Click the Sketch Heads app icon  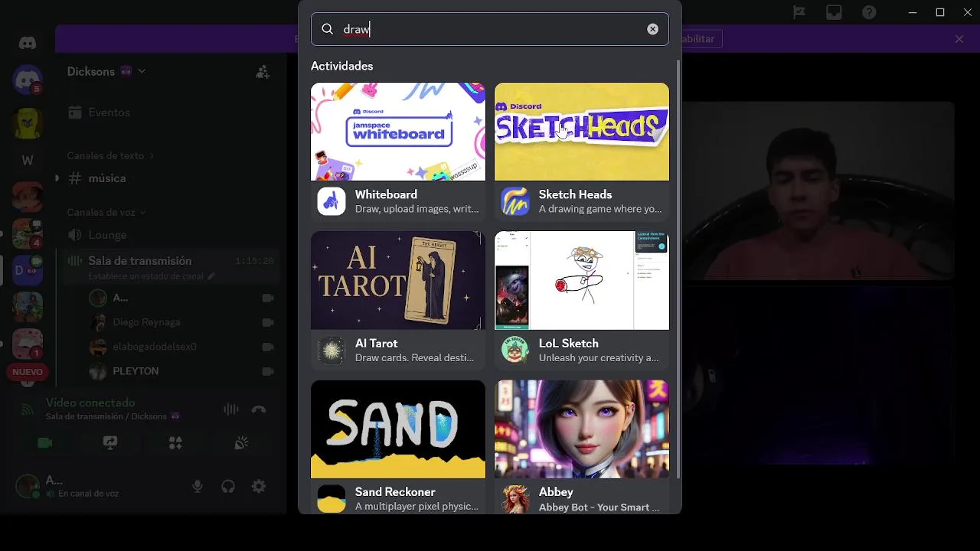(515, 201)
